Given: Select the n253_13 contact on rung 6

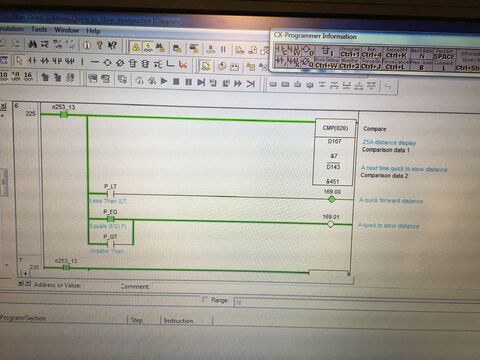Looking at the screenshot, I should tap(64, 115).
